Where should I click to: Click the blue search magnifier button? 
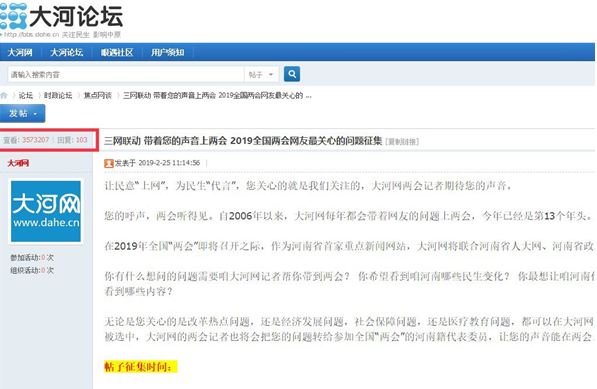(x=292, y=74)
